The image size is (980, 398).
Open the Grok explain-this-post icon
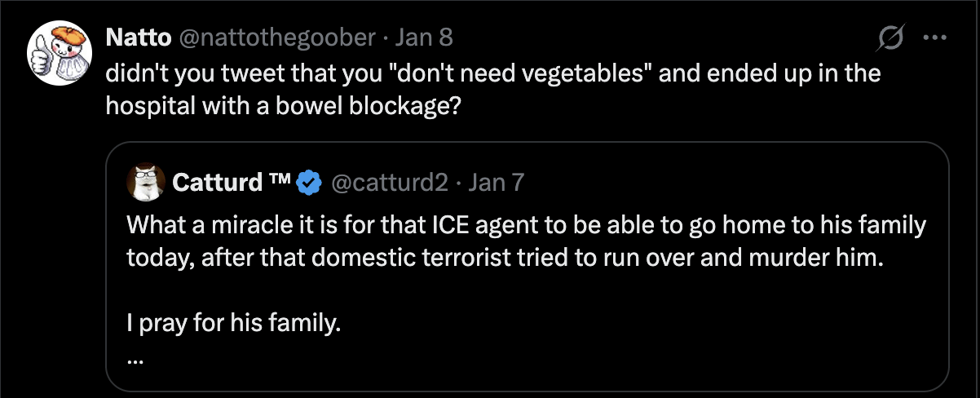click(x=889, y=38)
